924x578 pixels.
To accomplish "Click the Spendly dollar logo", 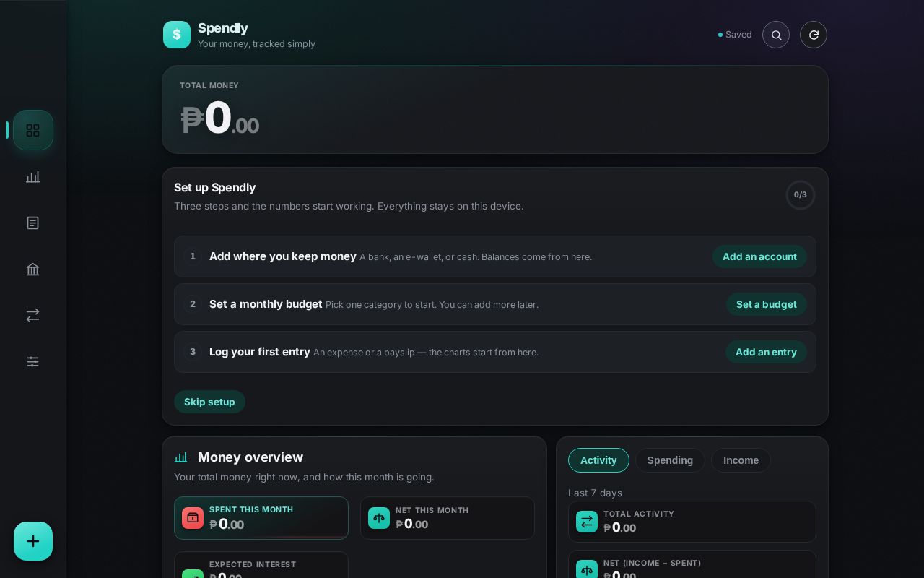I will [177, 35].
